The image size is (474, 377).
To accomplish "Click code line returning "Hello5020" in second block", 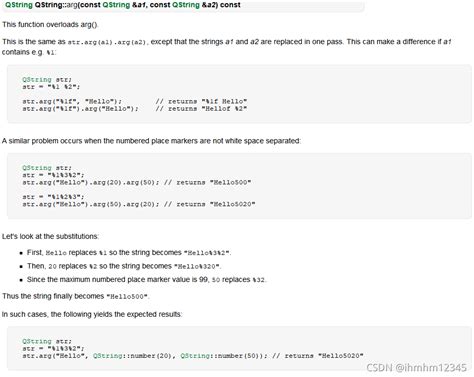I will pos(139,204).
